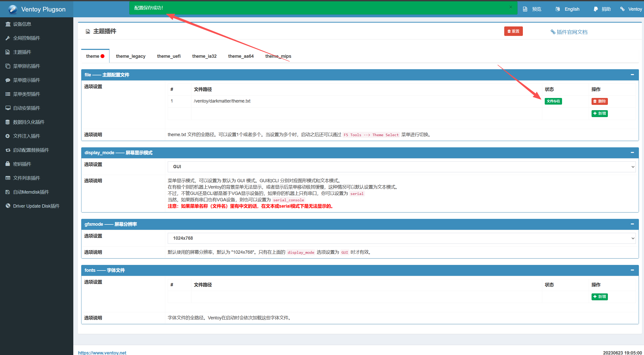Viewport: 644px width, 355px height.
Task: Collapse the file 主题配置文件 panel
Action: 632,75
